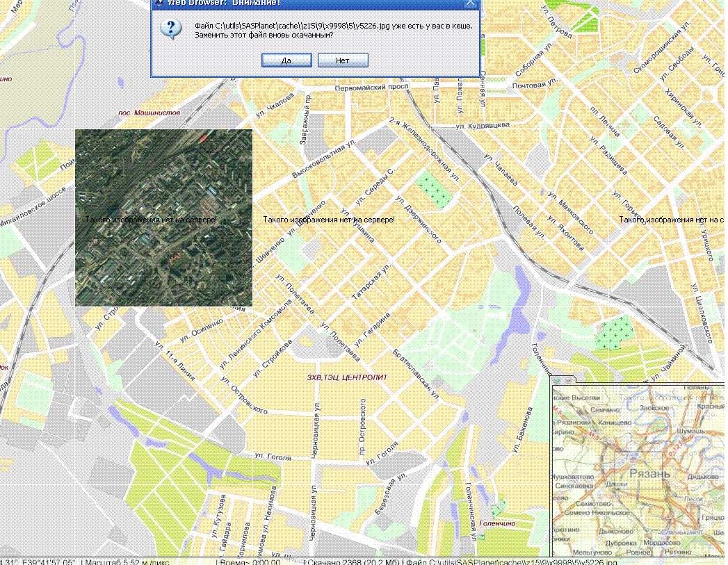
Task: Click the left icon on minimap tab
Action: [x=558, y=380]
